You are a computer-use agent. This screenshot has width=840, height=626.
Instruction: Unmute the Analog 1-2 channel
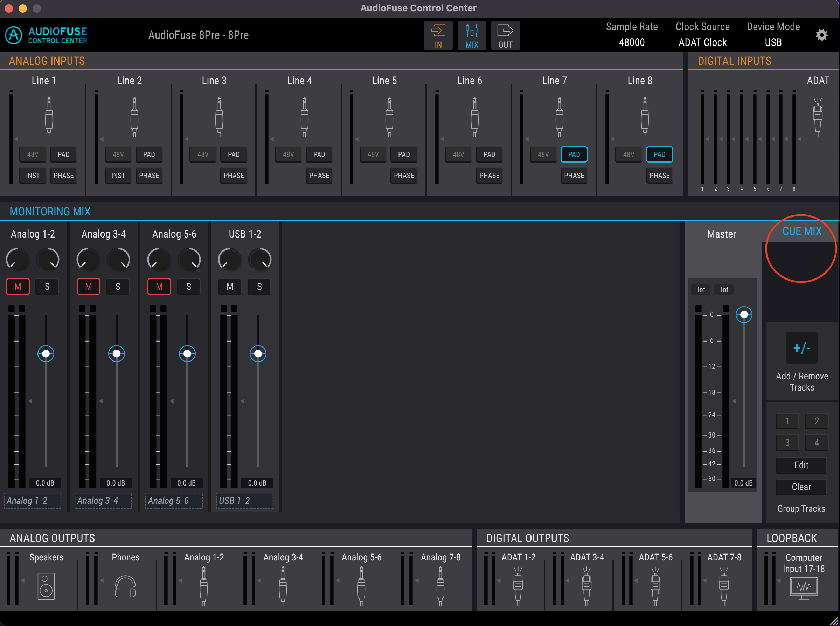coord(18,287)
